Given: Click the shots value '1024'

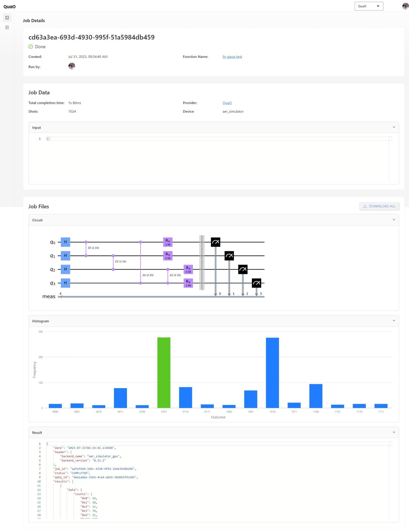Looking at the screenshot, I should (72, 111).
